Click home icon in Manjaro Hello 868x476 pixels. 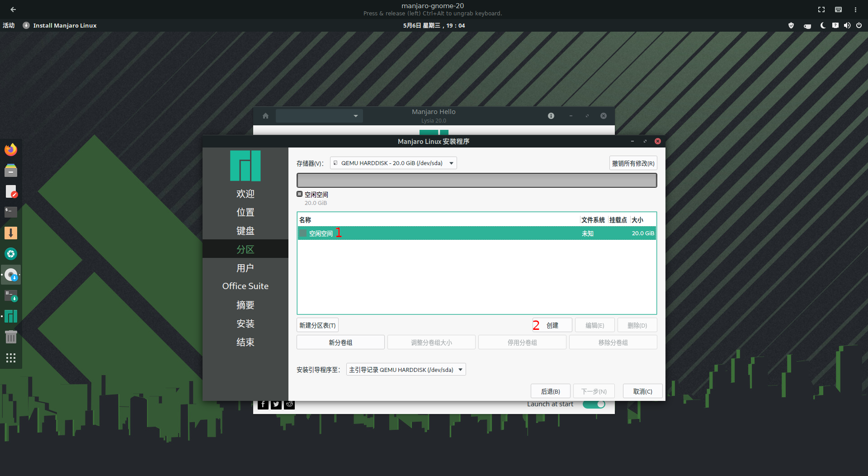coord(266,116)
